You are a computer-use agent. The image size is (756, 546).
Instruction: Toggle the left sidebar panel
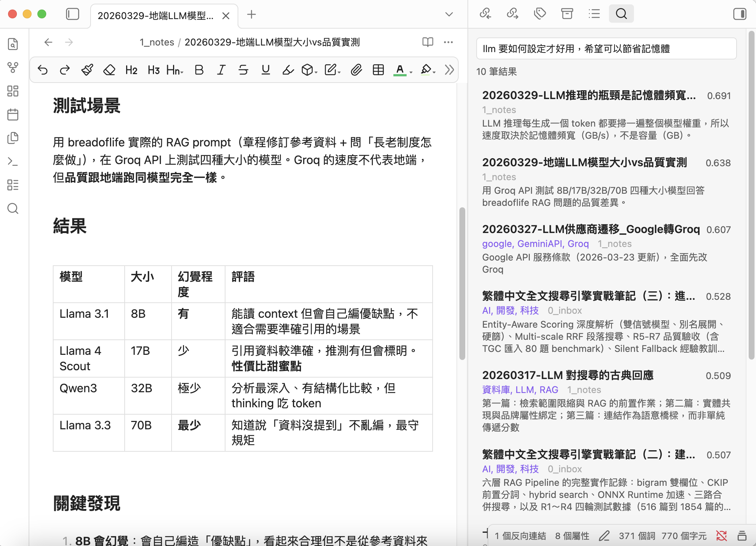73,14
